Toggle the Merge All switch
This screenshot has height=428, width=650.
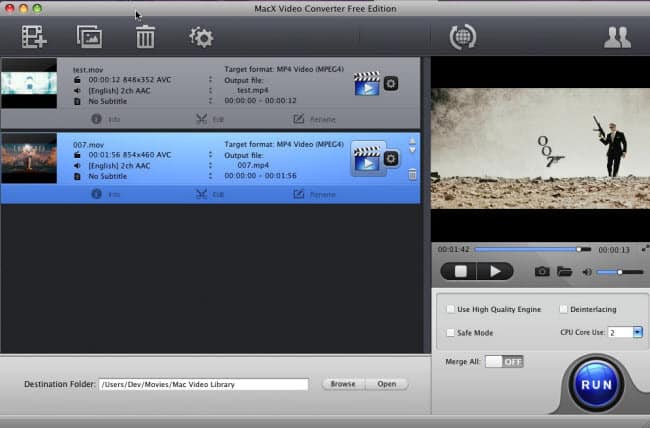click(x=504, y=362)
